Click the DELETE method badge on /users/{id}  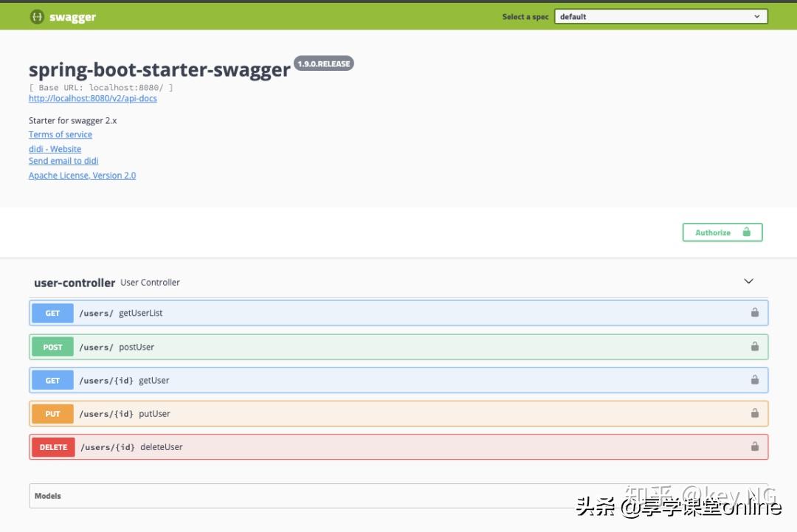52,446
